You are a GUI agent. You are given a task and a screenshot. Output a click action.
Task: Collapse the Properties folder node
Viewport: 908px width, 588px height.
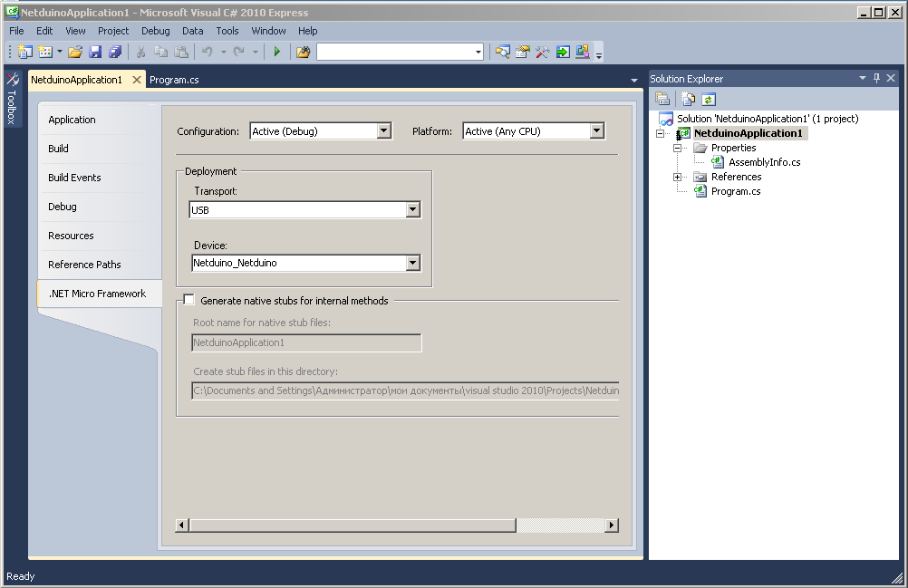[677, 149]
